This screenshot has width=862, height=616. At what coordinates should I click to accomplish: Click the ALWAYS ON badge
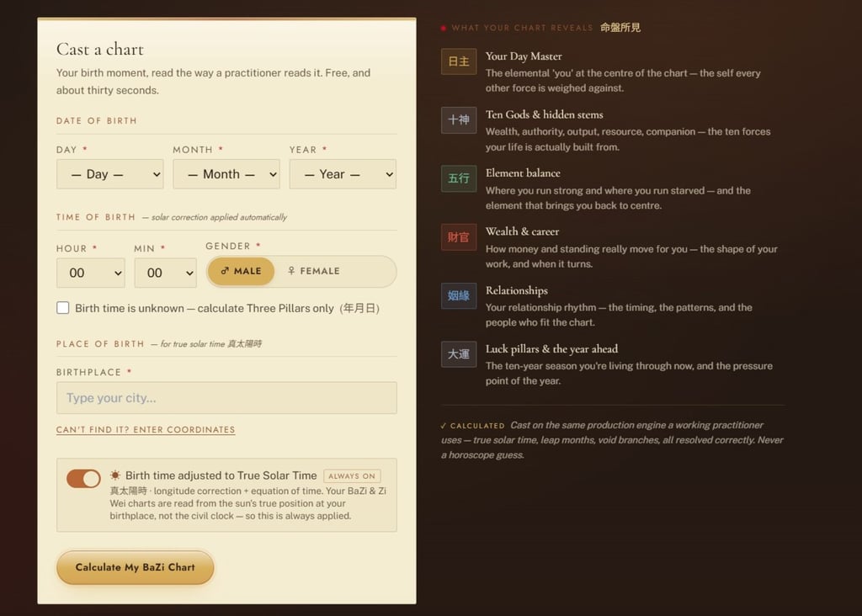coord(352,475)
